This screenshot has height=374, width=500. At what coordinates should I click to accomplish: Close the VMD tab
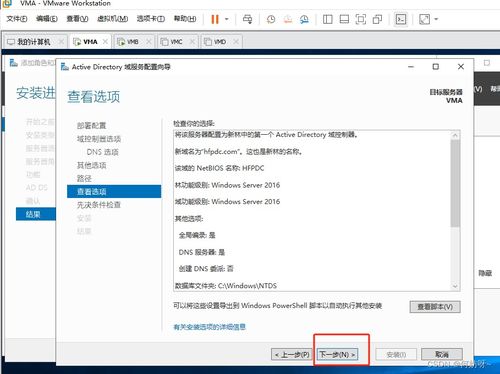236,42
